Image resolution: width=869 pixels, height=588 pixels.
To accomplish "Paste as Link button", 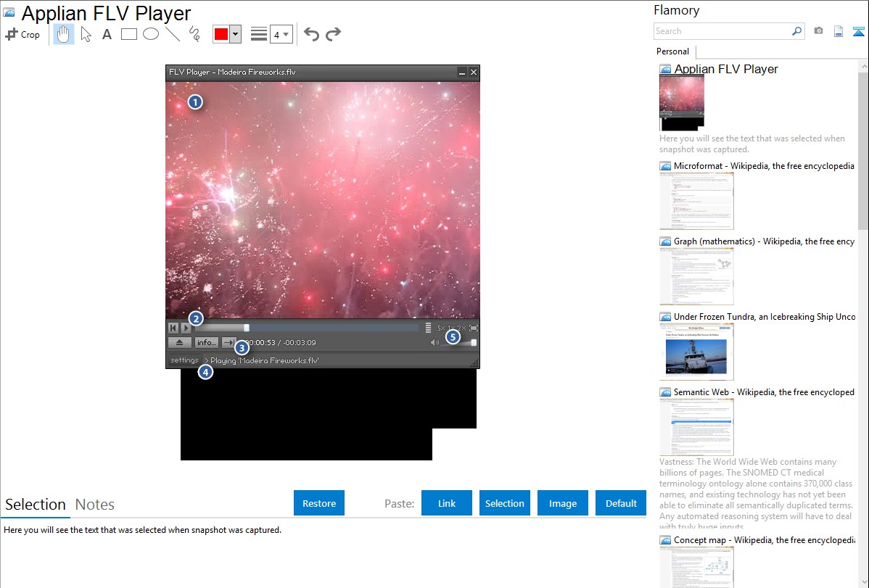I will [447, 503].
